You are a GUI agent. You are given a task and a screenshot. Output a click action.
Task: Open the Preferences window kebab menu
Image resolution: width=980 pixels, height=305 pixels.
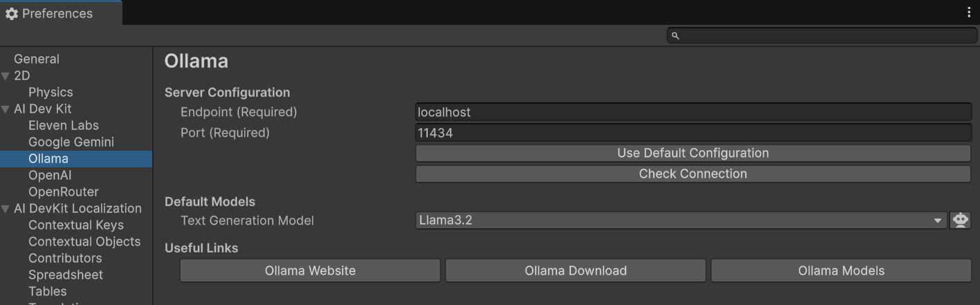[969, 12]
